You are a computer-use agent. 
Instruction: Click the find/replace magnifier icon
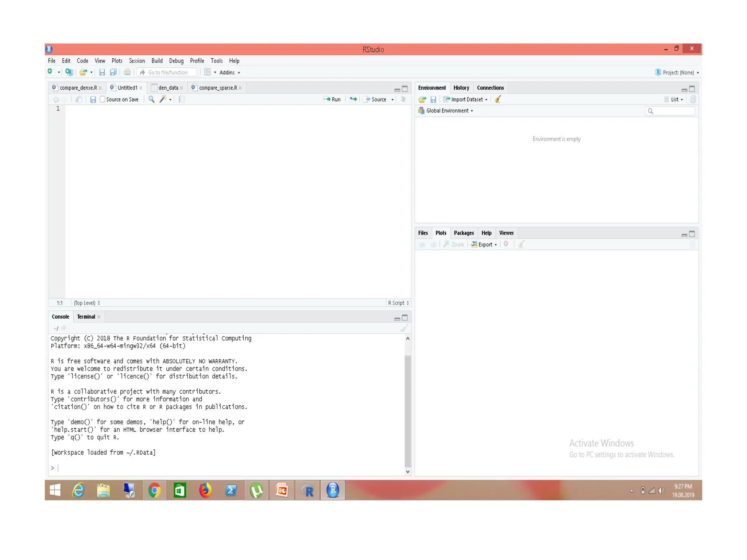[x=151, y=99]
